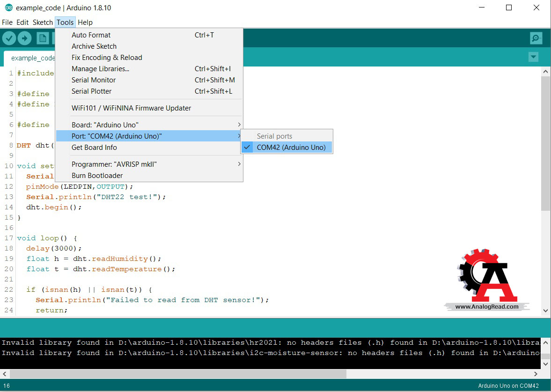Select Auto Format menu entry
This screenshot has width=551, height=392.
(x=149, y=35)
